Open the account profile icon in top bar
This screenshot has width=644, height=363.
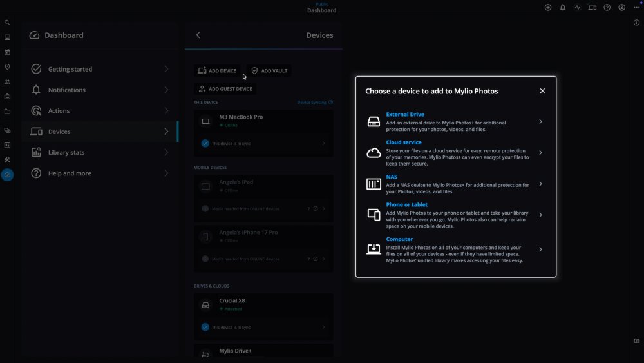coord(622,7)
